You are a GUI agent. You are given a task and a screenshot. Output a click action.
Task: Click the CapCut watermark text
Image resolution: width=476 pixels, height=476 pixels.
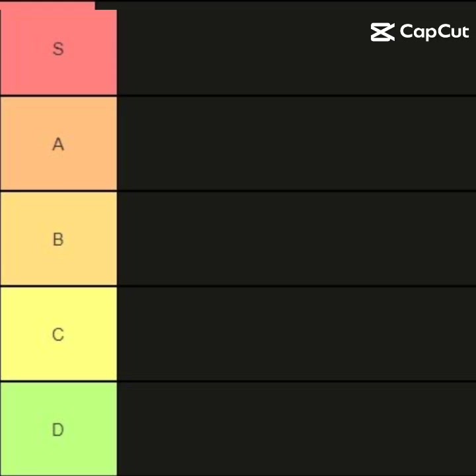point(434,32)
